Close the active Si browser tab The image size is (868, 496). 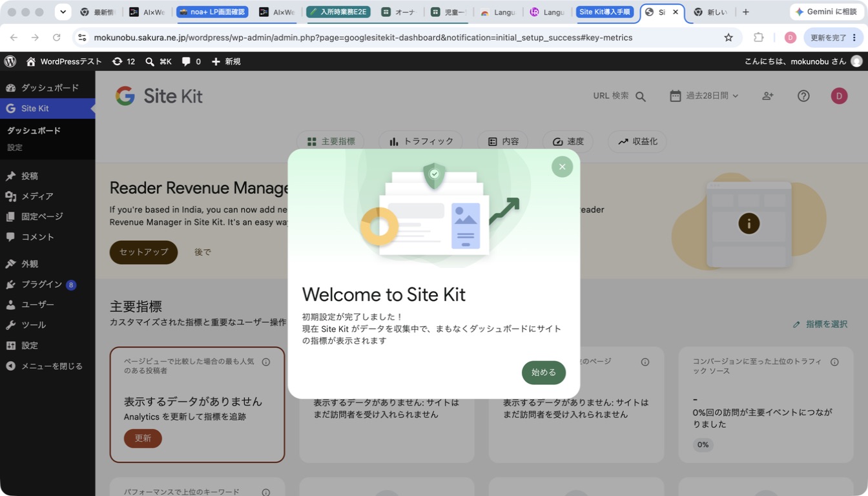(x=676, y=12)
